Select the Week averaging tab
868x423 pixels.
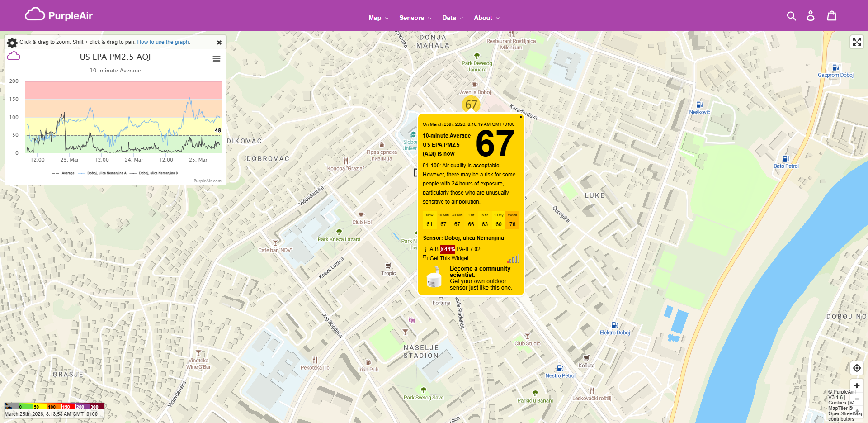[512, 219]
